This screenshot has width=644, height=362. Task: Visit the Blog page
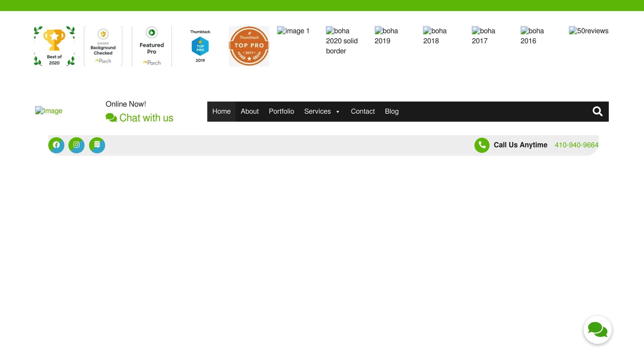[x=391, y=112]
